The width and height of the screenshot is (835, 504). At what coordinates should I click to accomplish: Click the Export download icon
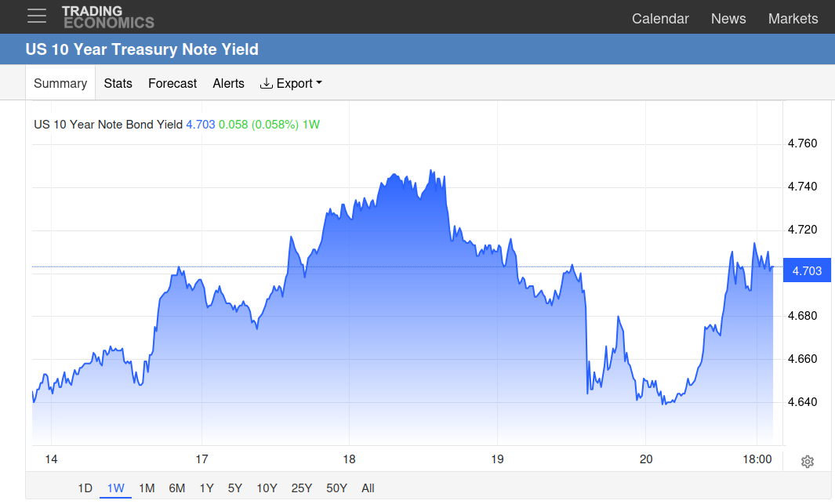coord(267,83)
